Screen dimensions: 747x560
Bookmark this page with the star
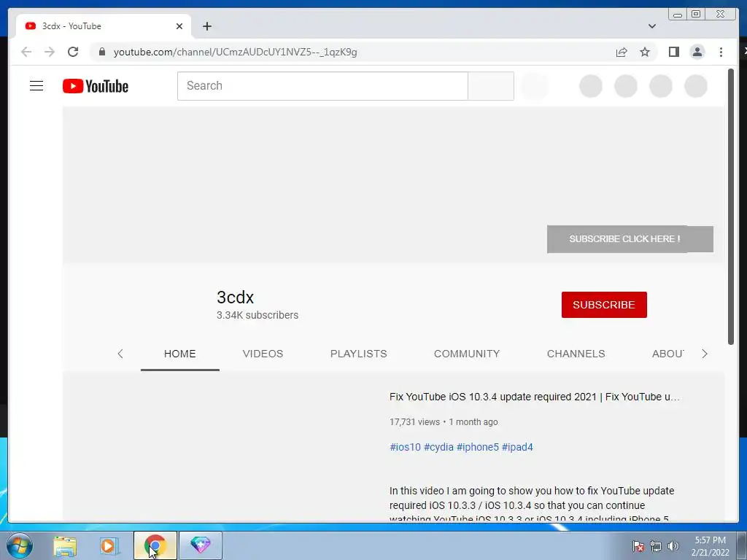click(x=645, y=52)
